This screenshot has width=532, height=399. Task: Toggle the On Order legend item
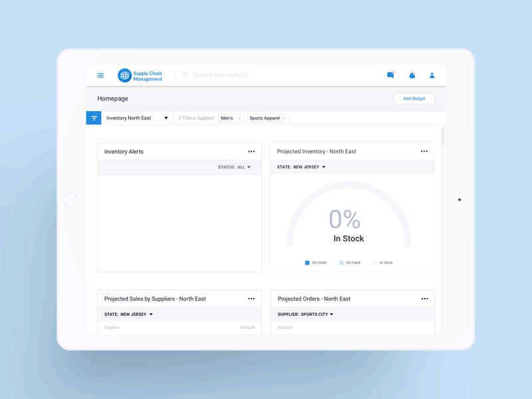pos(316,263)
